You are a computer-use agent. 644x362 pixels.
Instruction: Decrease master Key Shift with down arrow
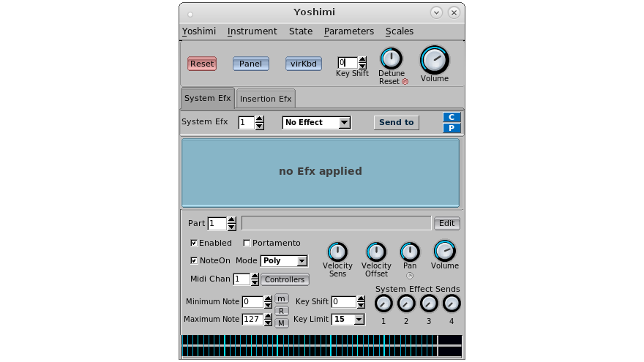click(362, 66)
